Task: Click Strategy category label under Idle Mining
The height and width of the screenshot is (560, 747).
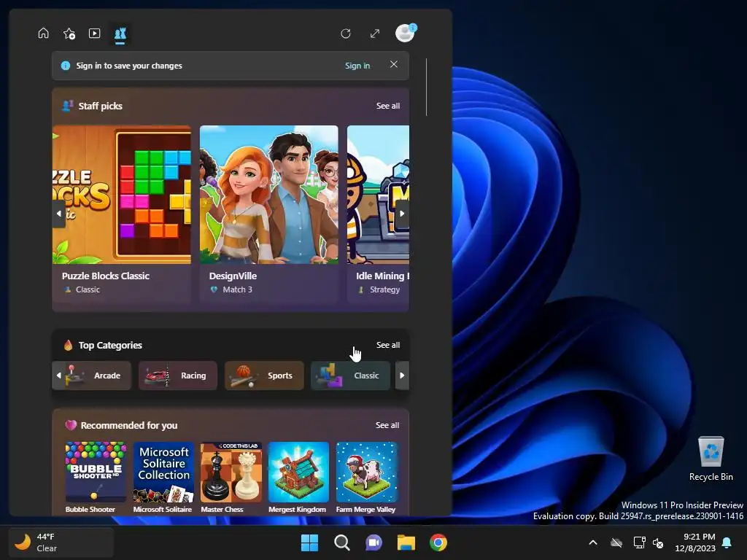Action: coord(384,289)
